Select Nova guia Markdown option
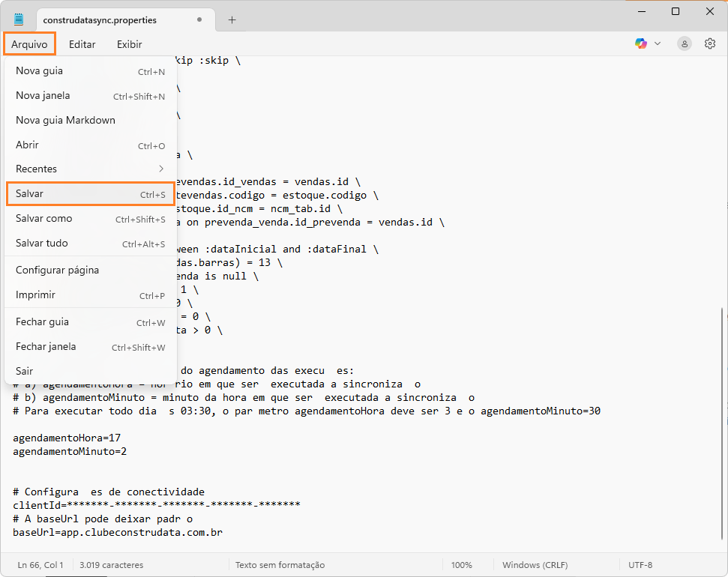Image resolution: width=728 pixels, height=577 pixels. pyautogui.click(x=91, y=120)
